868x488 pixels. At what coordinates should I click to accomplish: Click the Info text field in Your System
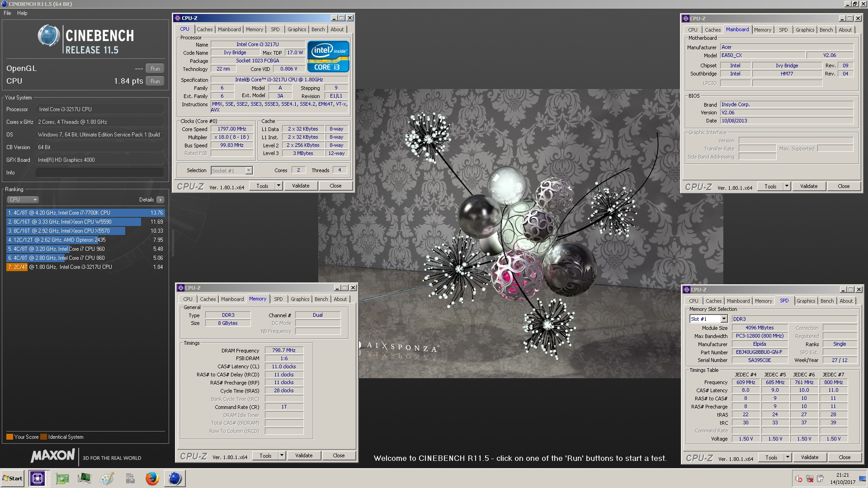tap(99, 173)
